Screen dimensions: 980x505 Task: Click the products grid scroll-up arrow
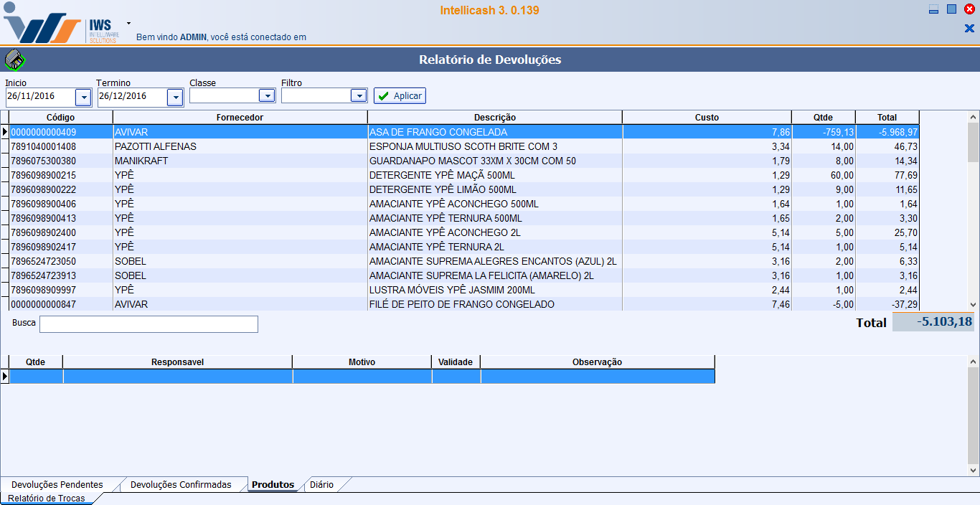974,117
